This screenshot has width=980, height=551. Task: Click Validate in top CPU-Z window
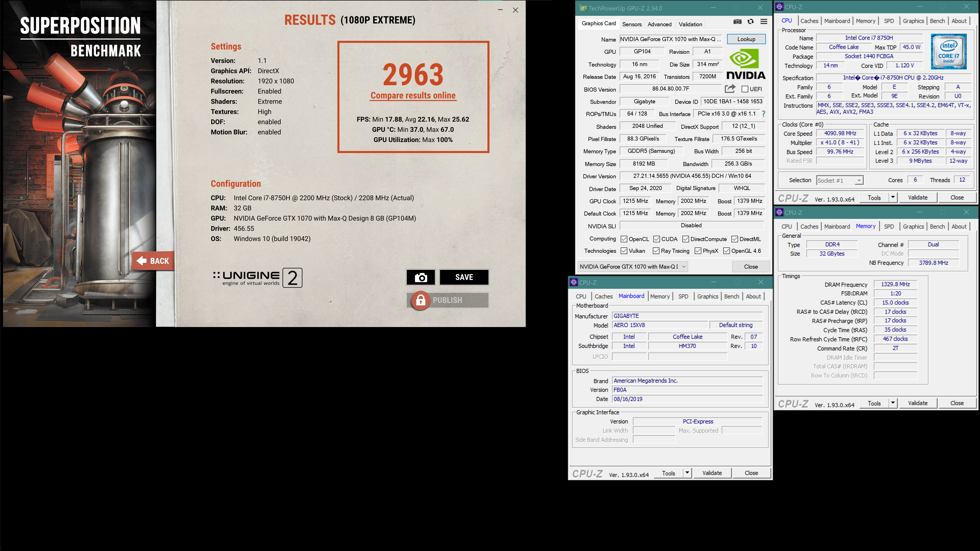click(918, 197)
